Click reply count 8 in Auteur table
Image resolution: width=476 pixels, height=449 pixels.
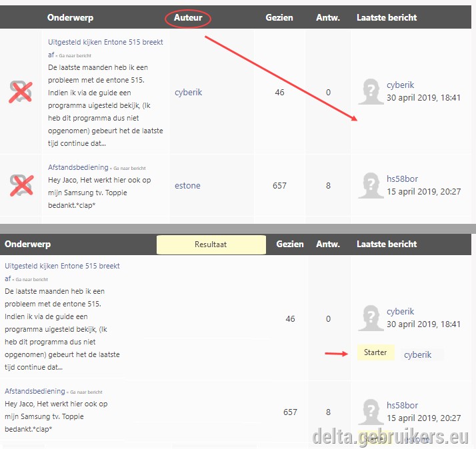click(328, 185)
